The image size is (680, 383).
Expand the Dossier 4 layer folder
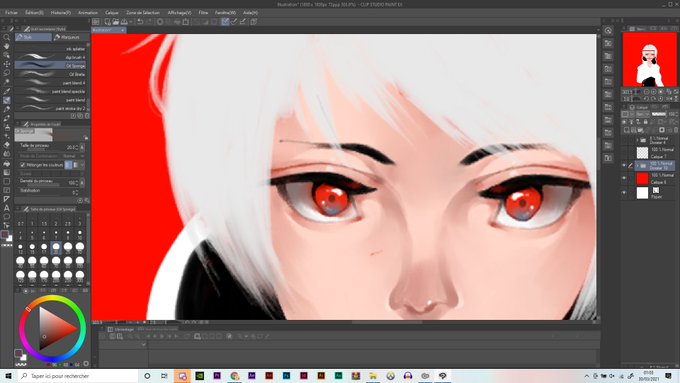(638, 140)
